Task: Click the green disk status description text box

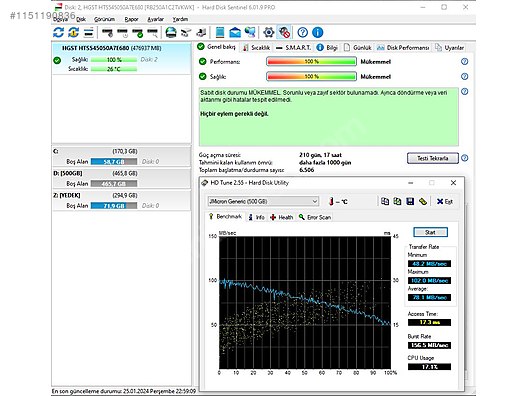Action: click(x=329, y=117)
